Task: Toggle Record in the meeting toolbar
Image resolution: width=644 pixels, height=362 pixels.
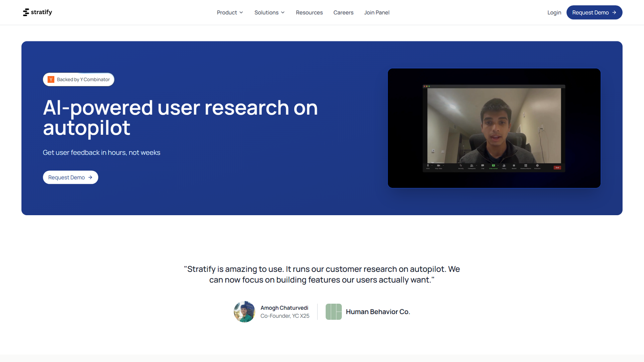Action: click(514, 165)
